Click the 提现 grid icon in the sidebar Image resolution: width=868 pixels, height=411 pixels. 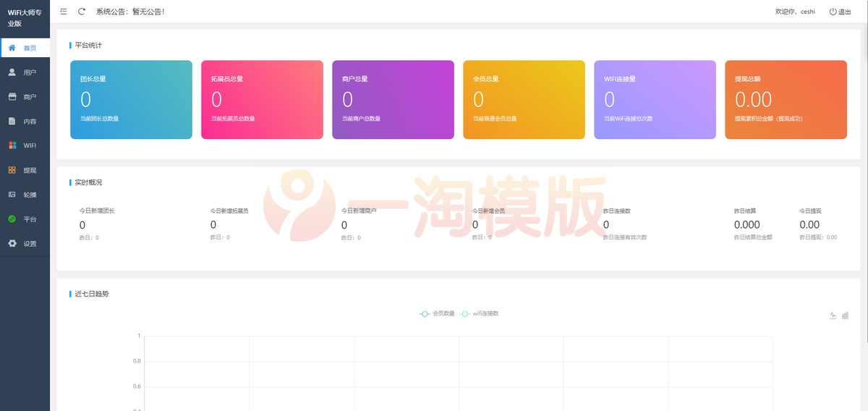pyautogui.click(x=12, y=170)
